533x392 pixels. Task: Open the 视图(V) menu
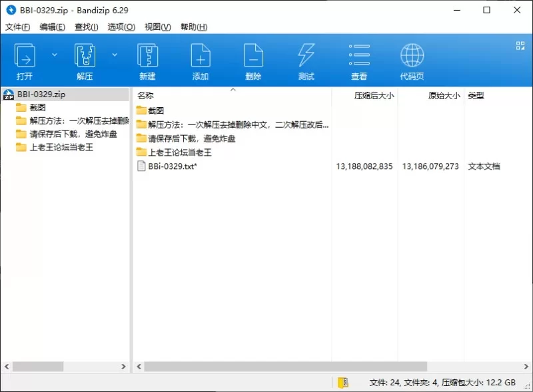coord(158,27)
